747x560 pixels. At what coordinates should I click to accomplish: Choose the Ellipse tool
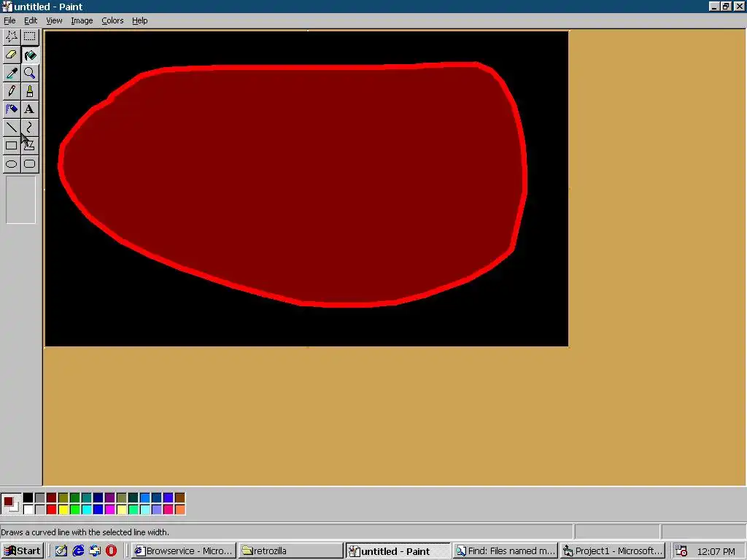point(12,164)
